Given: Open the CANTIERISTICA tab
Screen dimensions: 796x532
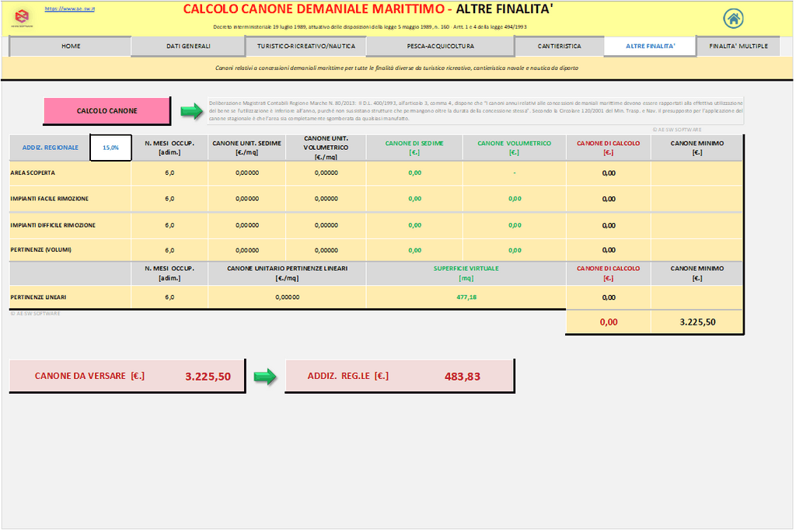Looking at the screenshot, I should [559, 47].
